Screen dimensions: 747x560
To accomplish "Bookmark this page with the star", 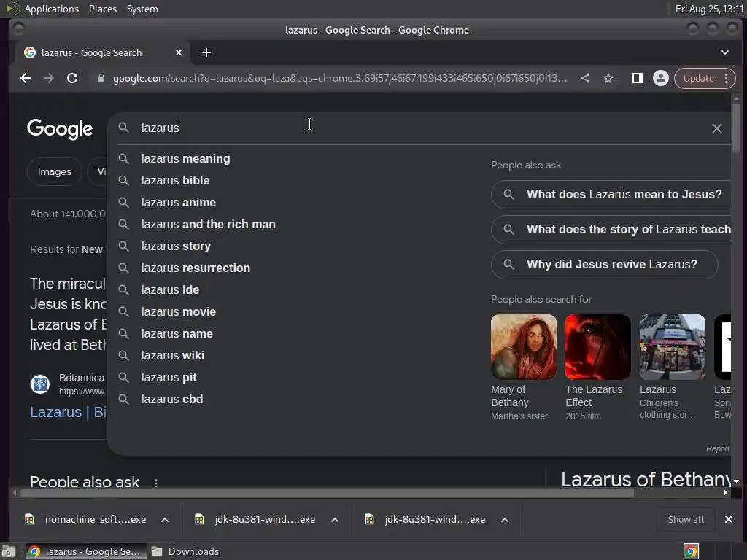I will (608, 78).
